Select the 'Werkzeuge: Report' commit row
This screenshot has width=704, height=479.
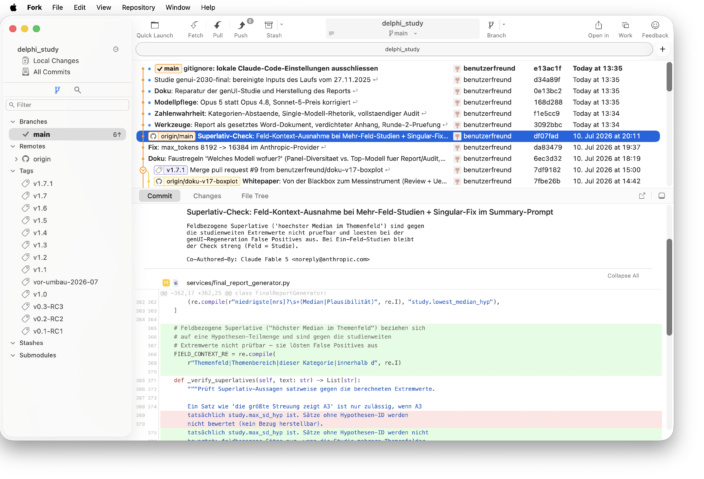(398, 125)
